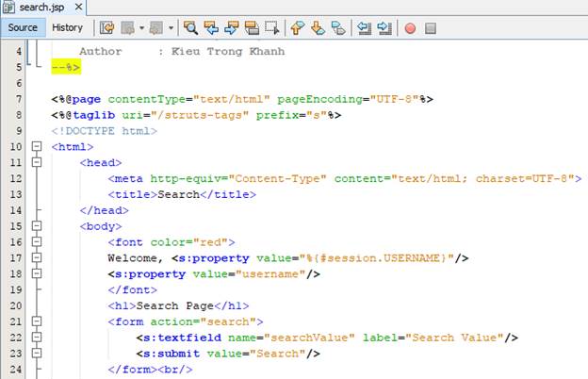This screenshot has height=379, width=588.
Task: Click the charset=UTF-8 content value
Action: tap(522, 178)
